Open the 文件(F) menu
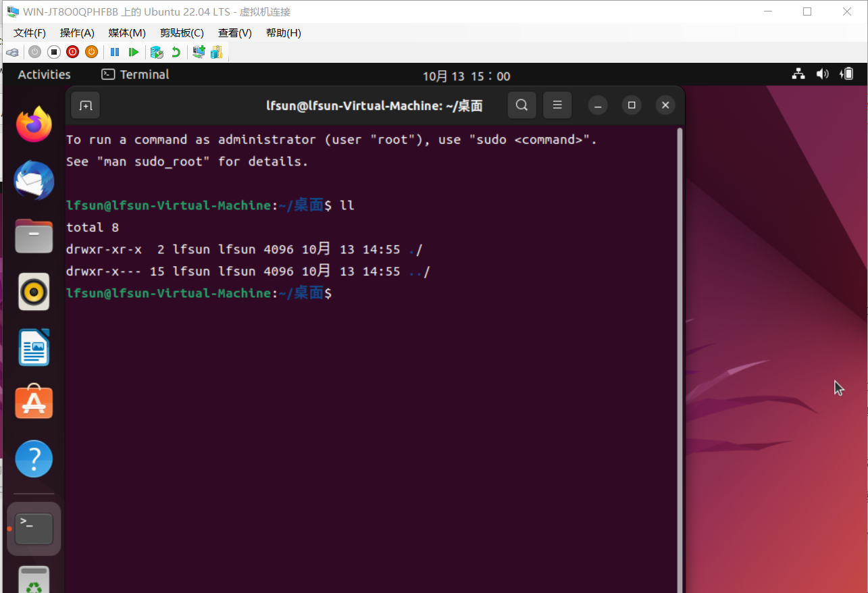This screenshot has height=593, width=868. pyautogui.click(x=30, y=32)
